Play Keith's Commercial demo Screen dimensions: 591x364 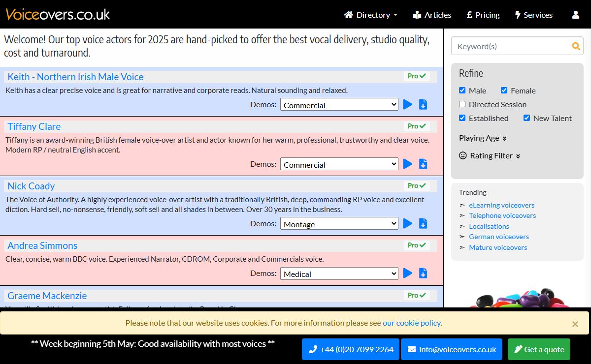(x=407, y=104)
